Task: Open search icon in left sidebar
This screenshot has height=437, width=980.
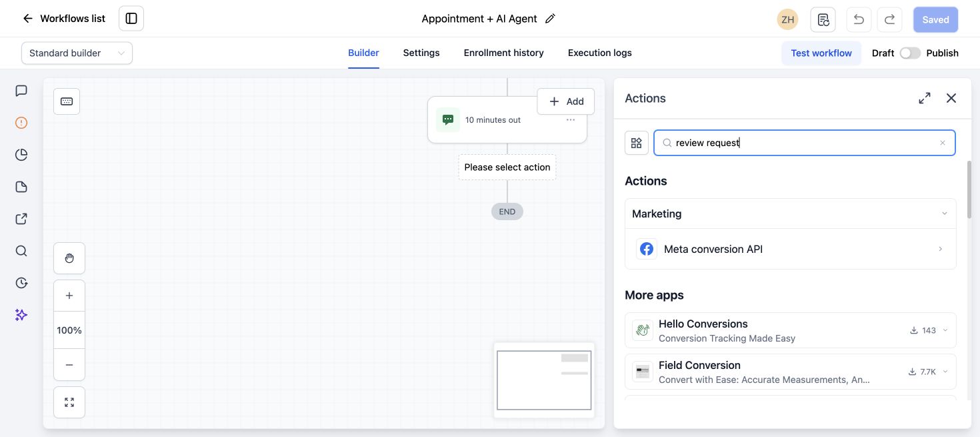Action: click(x=21, y=251)
